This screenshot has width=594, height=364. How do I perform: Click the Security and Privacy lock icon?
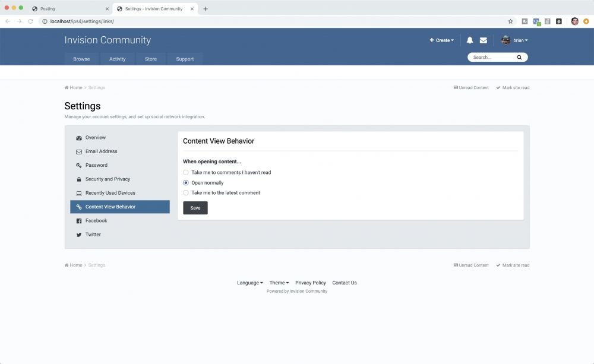point(79,179)
